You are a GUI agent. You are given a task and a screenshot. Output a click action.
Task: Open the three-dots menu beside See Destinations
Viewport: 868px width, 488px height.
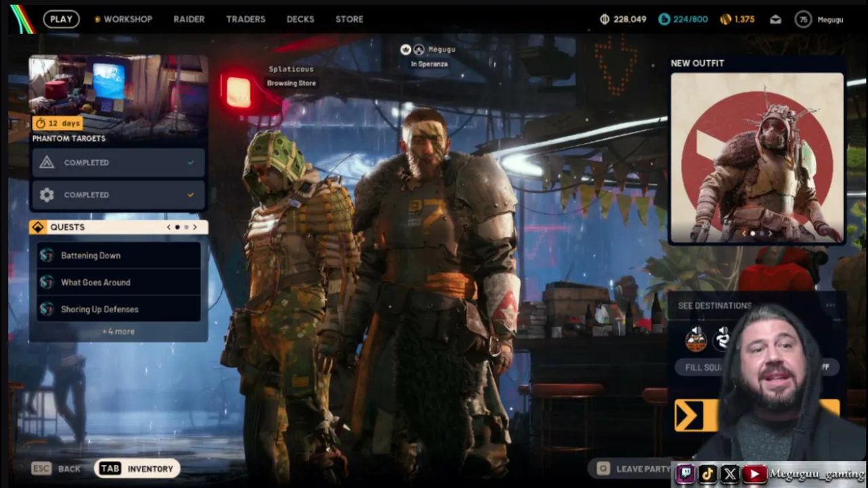pyautogui.click(x=830, y=306)
